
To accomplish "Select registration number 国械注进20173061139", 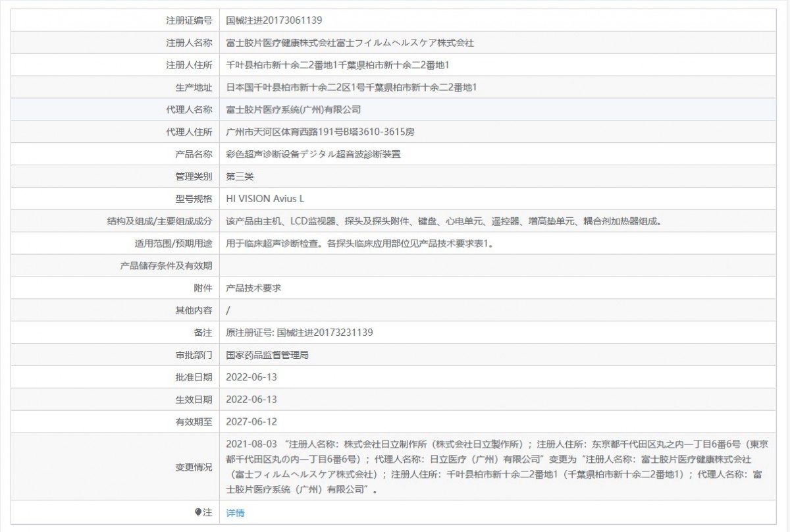I will (274, 20).
